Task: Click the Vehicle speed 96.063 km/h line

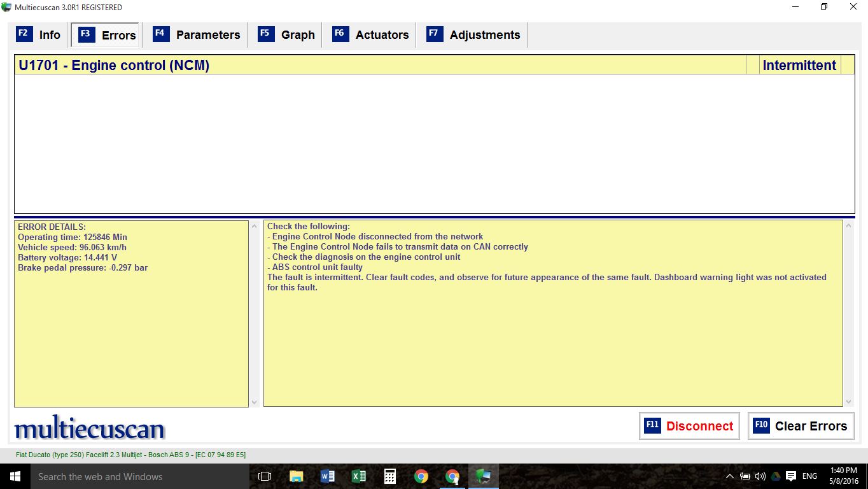Action: click(x=72, y=247)
